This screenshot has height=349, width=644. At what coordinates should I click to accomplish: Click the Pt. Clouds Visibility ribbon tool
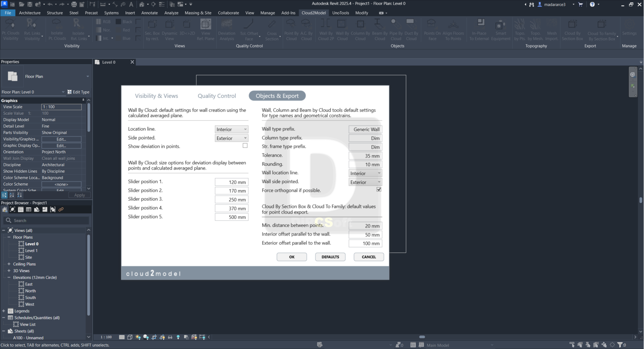(x=11, y=30)
